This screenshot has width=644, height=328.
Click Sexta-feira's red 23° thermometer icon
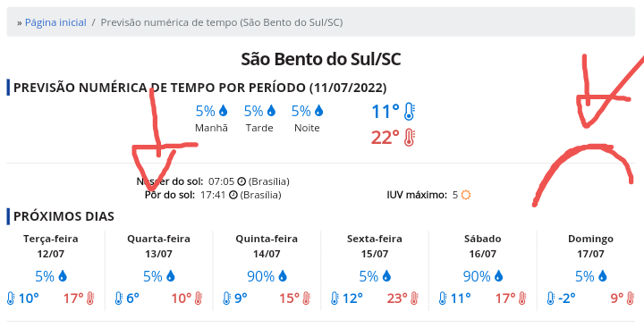coord(414,298)
